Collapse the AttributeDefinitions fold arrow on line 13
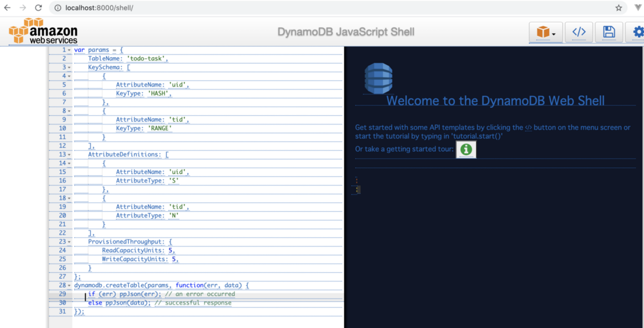Image resolution: width=644 pixels, height=328 pixels. [69, 154]
